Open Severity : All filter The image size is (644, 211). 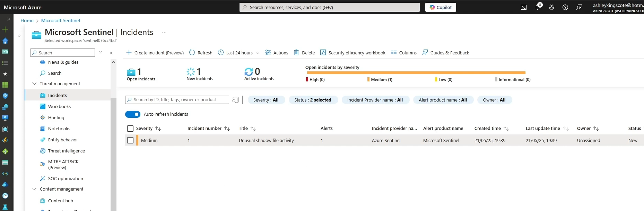coord(266,100)
